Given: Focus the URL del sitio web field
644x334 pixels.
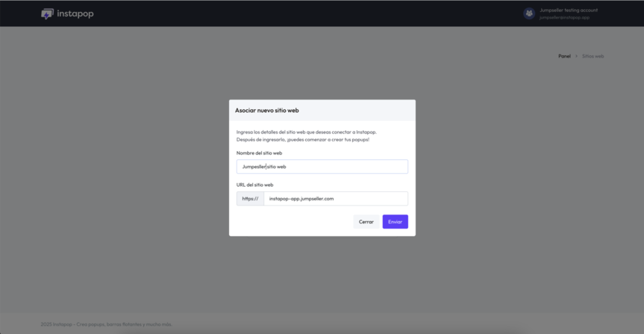Looking at the screenshot, I should (x=335, y=199).
